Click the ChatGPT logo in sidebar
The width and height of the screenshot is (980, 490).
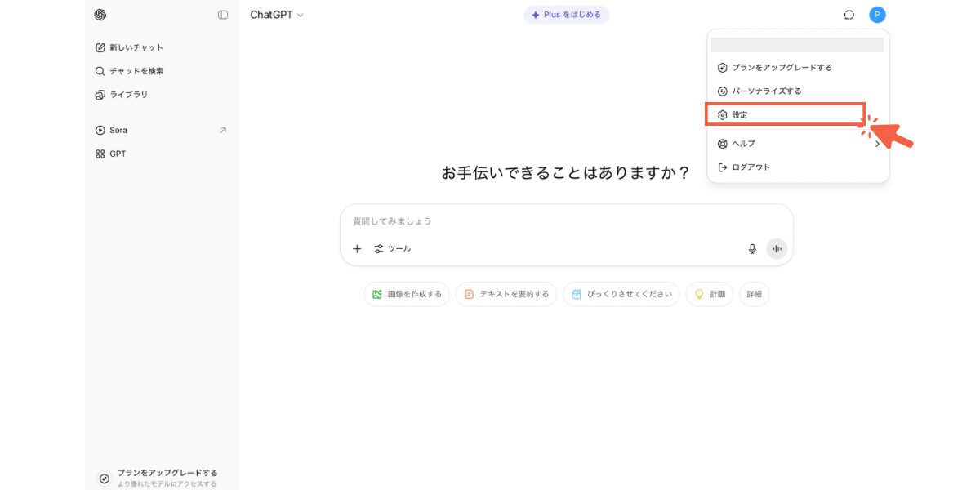click(x=100, y=15)
